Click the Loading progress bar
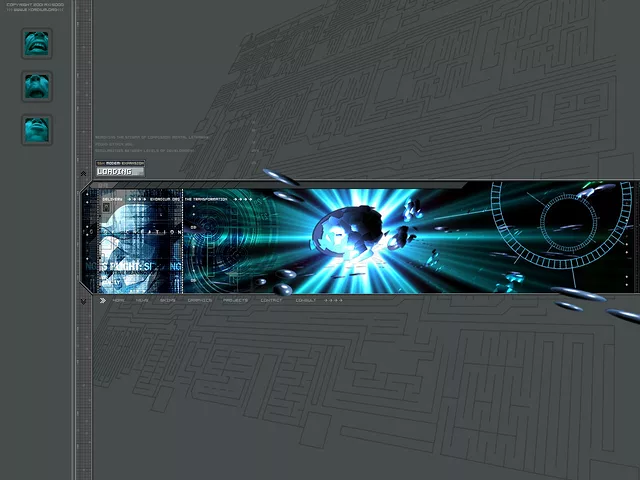This screenshot has height=480, width=640. [x=120, y=171]
